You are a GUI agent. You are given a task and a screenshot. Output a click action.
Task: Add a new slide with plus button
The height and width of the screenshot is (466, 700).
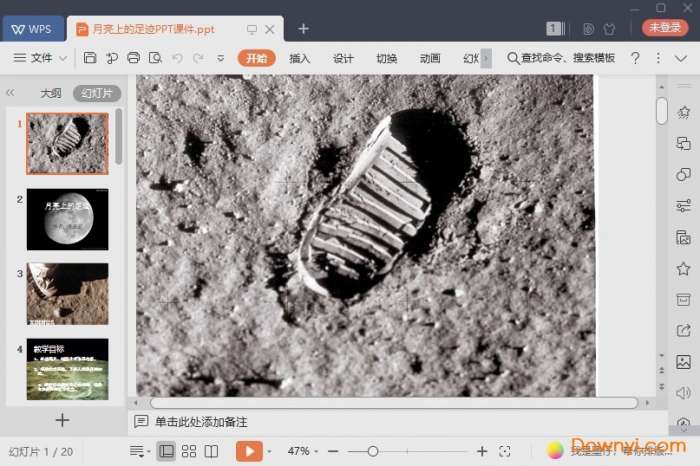[62, 420]
